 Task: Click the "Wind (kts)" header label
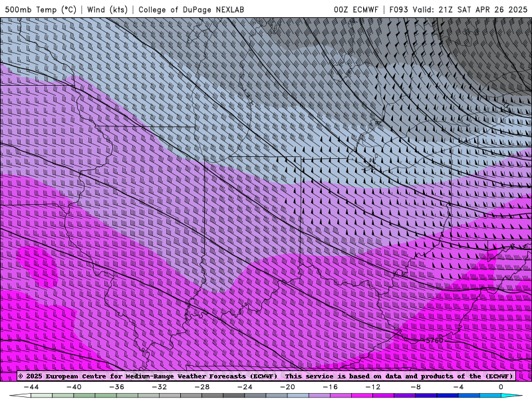(107, 9)
